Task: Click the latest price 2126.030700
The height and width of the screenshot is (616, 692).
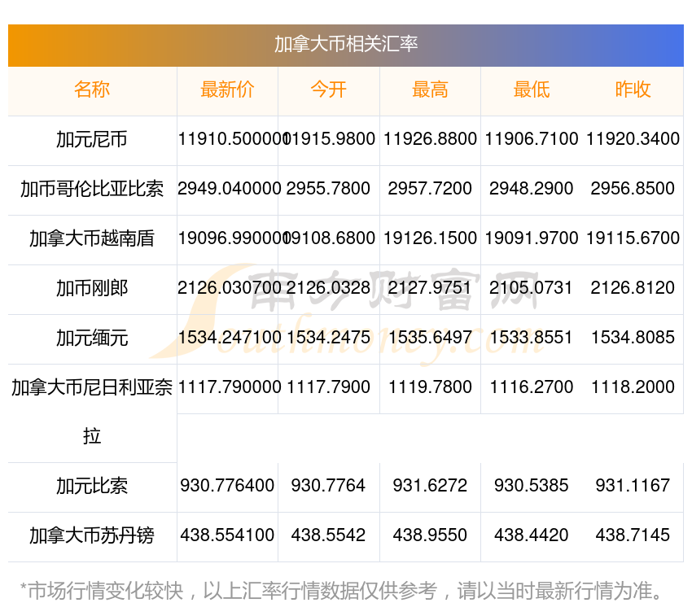Action: point(230,288)
